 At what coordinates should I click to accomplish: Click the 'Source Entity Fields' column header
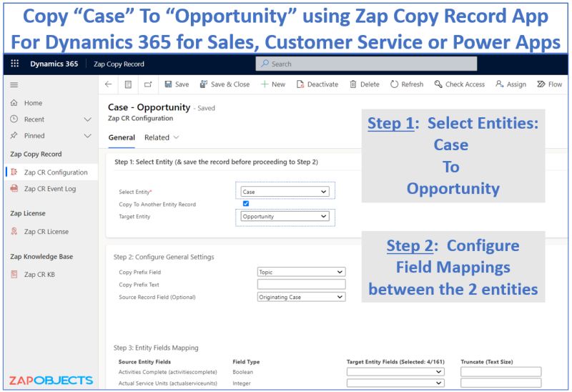coord(144,362)
